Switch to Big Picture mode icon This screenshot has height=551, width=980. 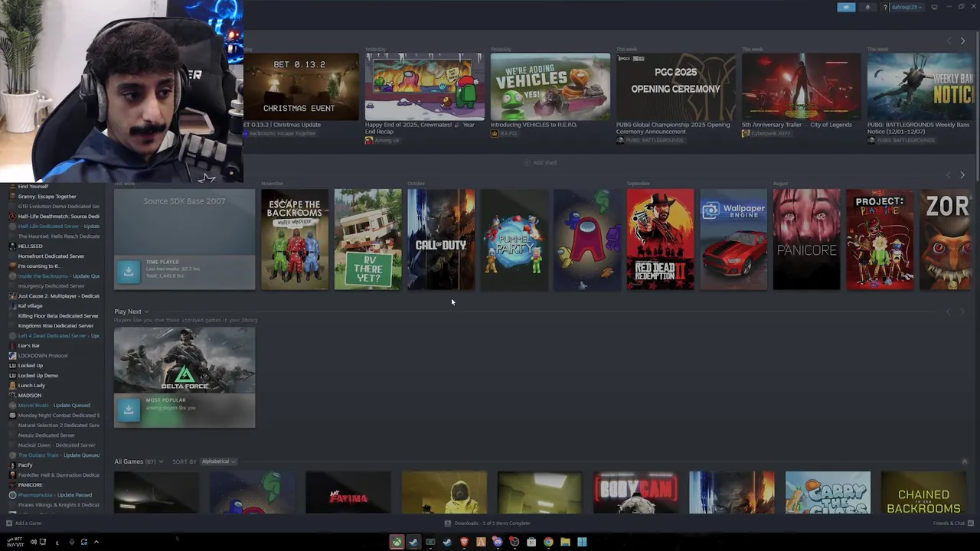(x=934, y=7)
